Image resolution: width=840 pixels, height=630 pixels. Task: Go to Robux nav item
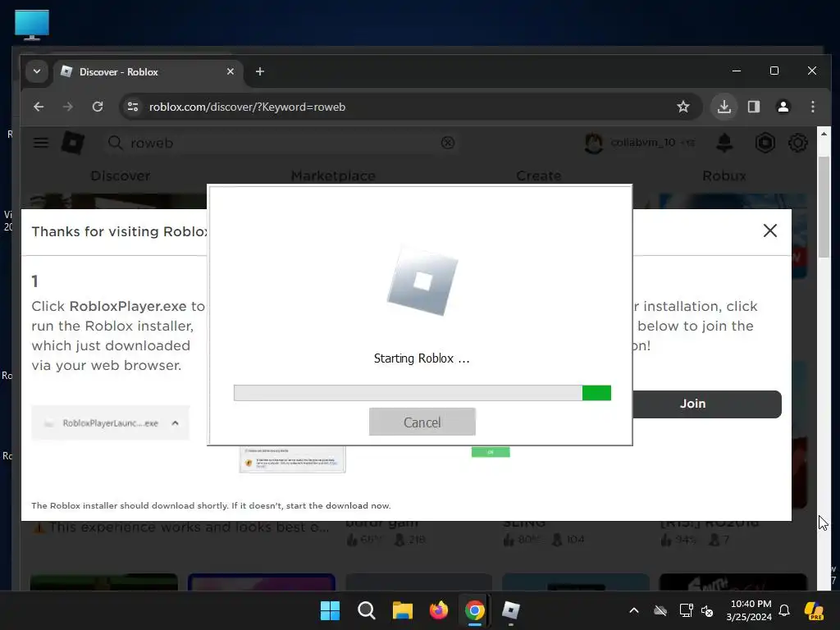tap(724, 176)
